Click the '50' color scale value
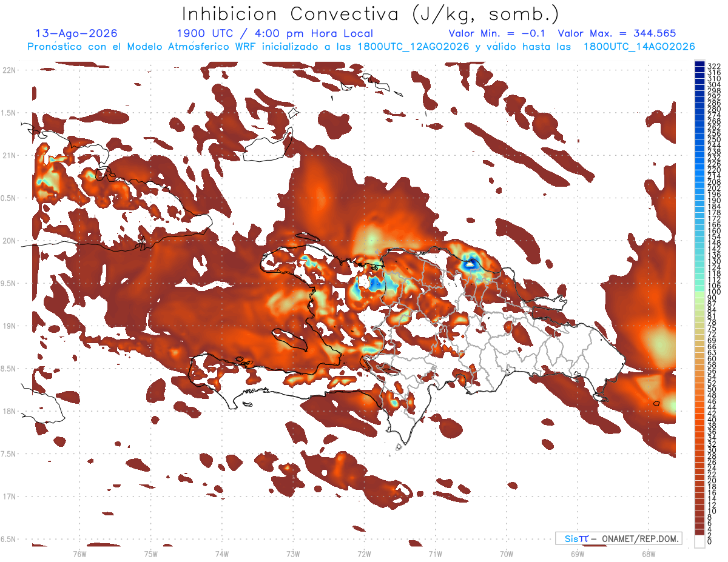The height and width of the screenshot is (562, 728). [712, 389]
